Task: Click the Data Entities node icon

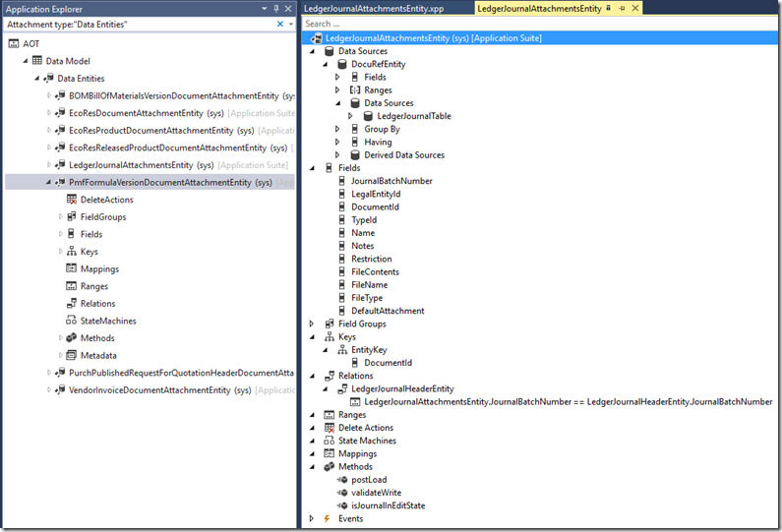Action: 48,78
